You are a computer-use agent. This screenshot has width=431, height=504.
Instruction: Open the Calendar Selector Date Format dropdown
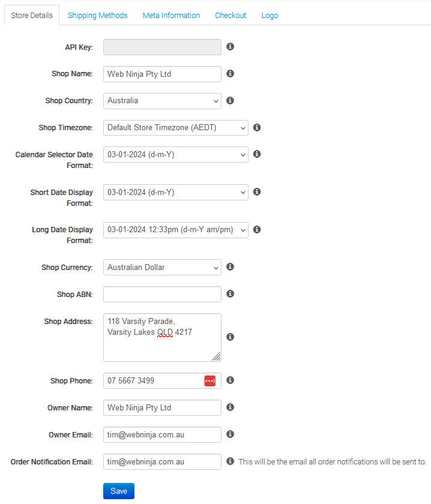(x=175, y=155)
